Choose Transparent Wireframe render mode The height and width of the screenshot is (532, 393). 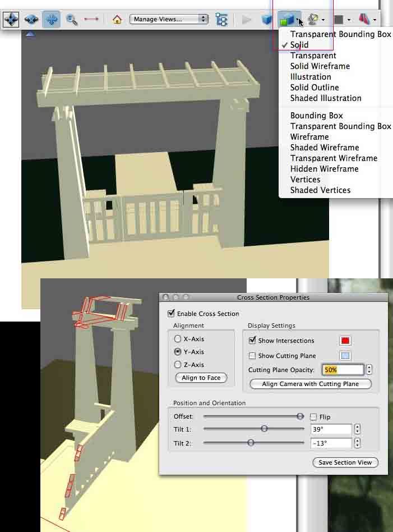pyautogui.click(x=334, y=158)
